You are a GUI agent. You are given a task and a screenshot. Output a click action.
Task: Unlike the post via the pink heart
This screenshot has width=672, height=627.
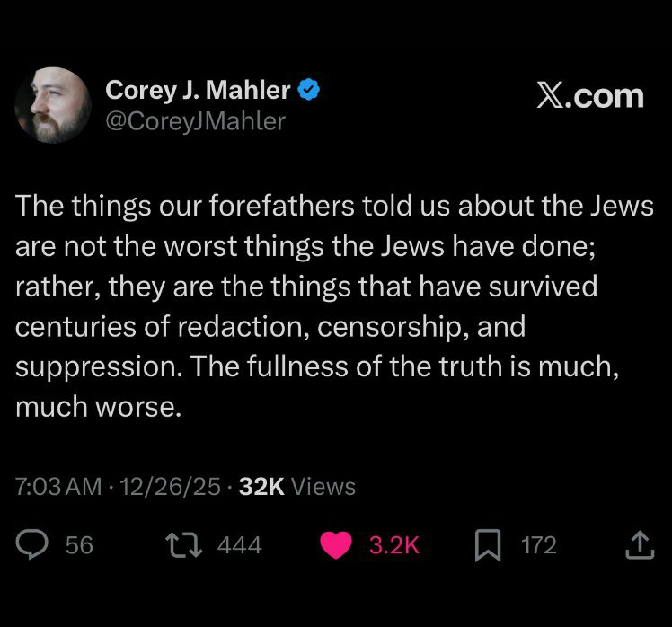pyautogui.click(x=335, y=544)
